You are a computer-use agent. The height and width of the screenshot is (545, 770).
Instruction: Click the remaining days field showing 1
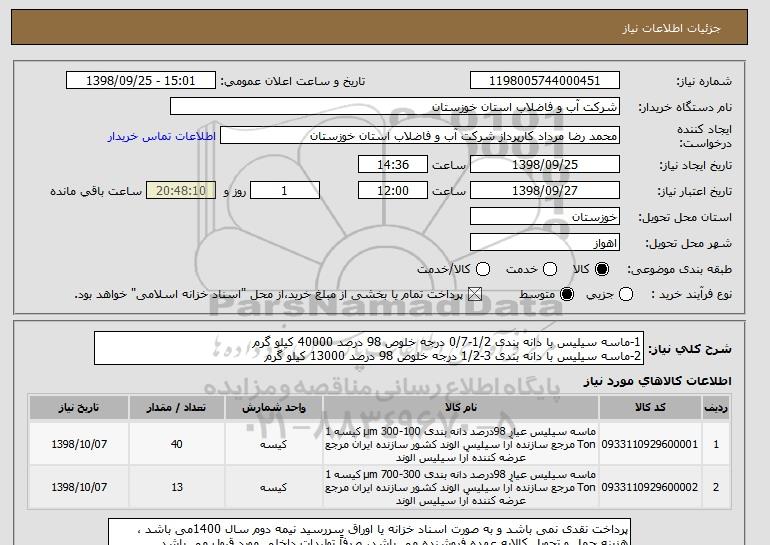285,190
